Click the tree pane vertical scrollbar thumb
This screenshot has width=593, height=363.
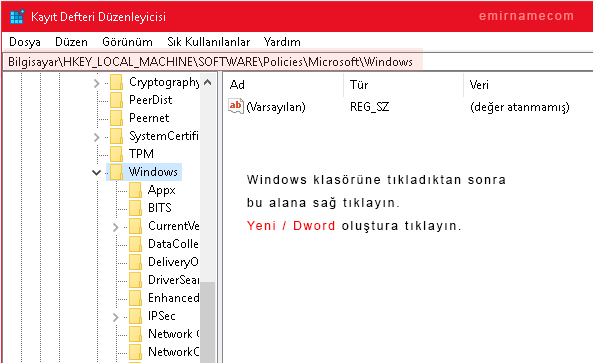click(208, 322)
